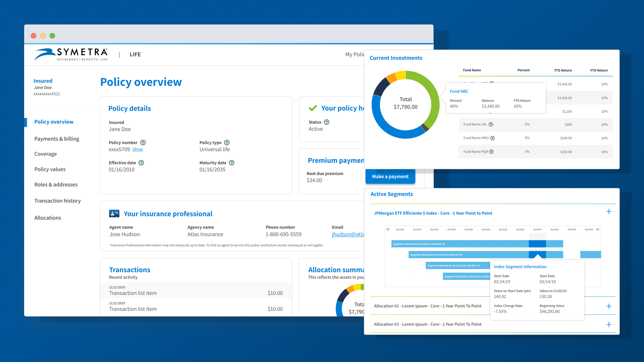This screenshot has width=644, height=362.
Task: Click the Make a payment button
Action: (390, 176)
